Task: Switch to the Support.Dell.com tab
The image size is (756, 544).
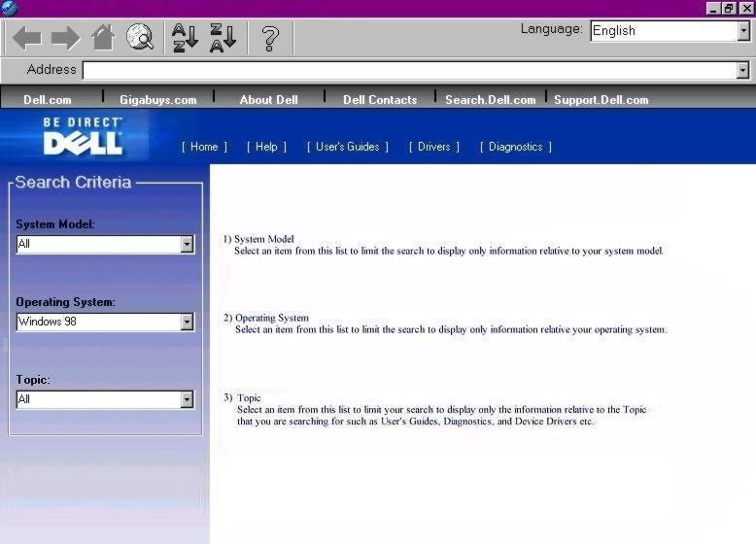Action: [601, 99]
